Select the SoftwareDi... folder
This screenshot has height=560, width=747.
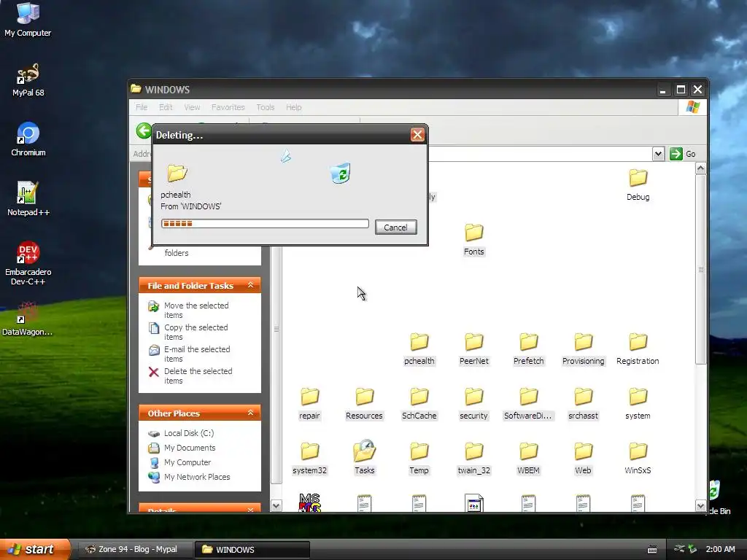[528, 404]
